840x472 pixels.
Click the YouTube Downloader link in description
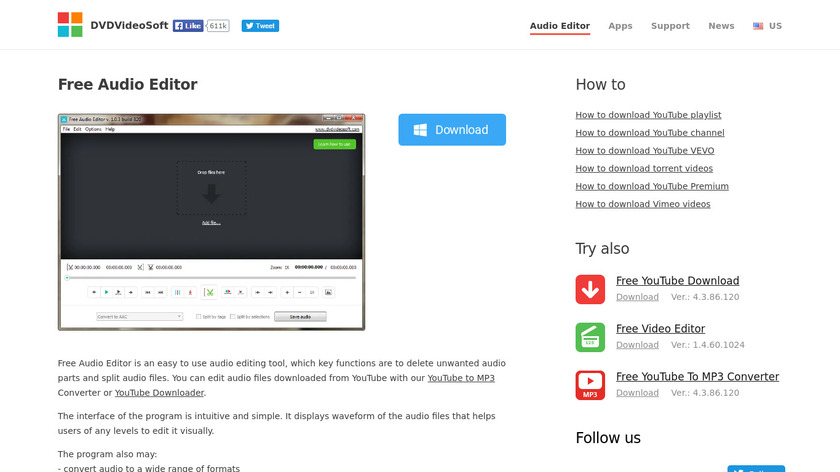click(159, 393)
